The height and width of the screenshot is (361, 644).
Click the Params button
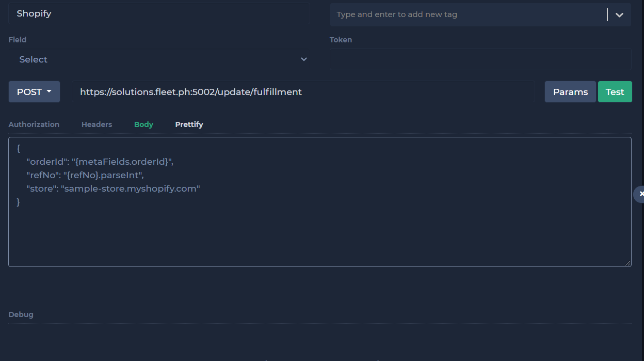coord(570,92)
